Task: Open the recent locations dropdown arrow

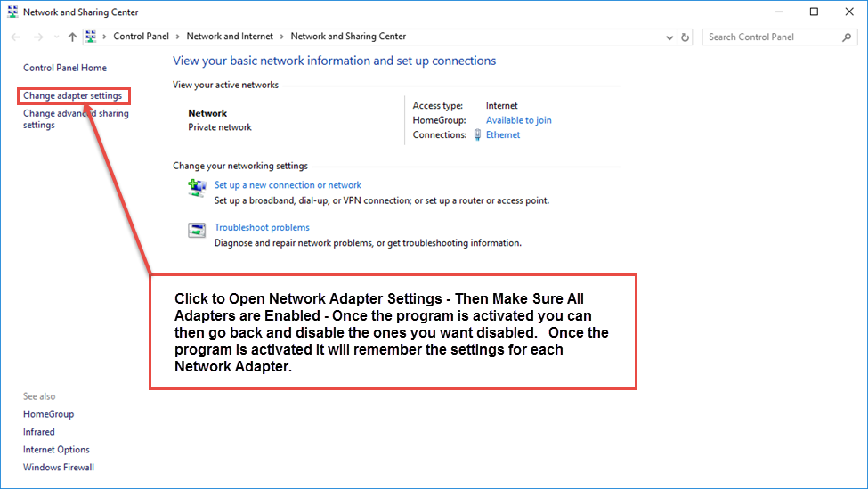Action: pyautogui.click(x=56, y=37)
